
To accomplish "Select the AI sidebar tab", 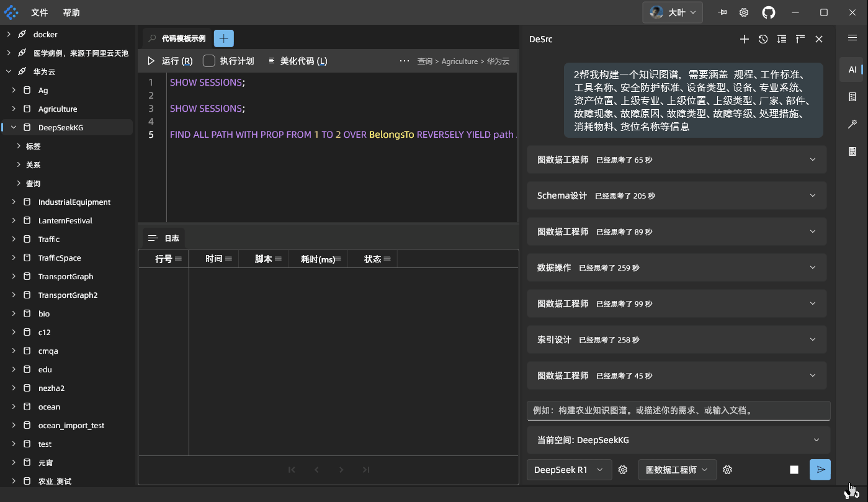I will pos(852,69).
